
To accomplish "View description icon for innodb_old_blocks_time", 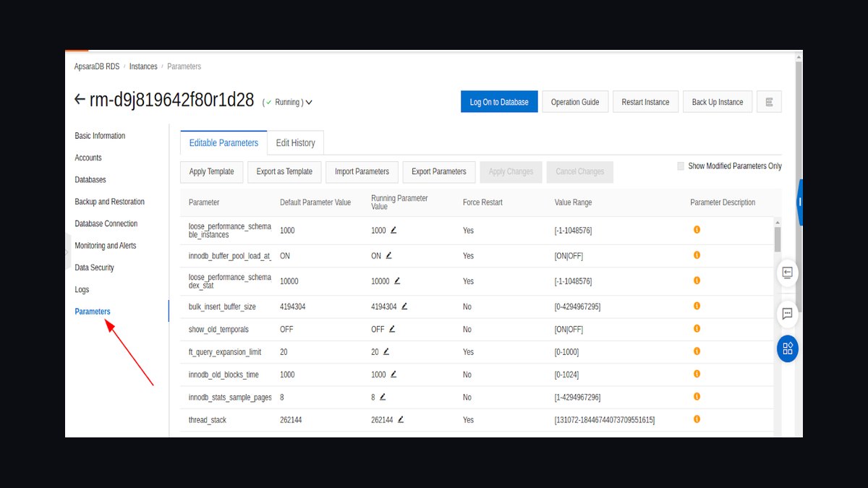I will pyautogui.click(x=697, y=374).
